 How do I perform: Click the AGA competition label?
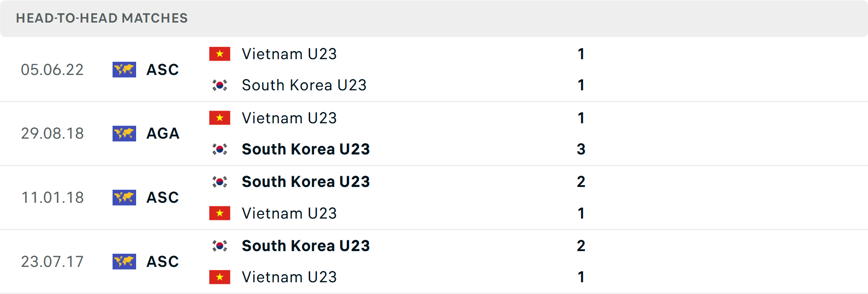coord(163,134)
